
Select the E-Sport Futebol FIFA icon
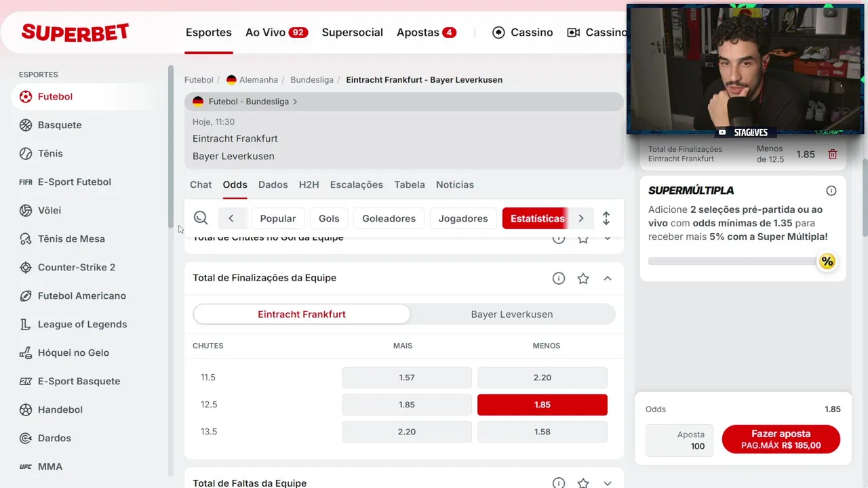pyautogui.click(x=26, y=182)
